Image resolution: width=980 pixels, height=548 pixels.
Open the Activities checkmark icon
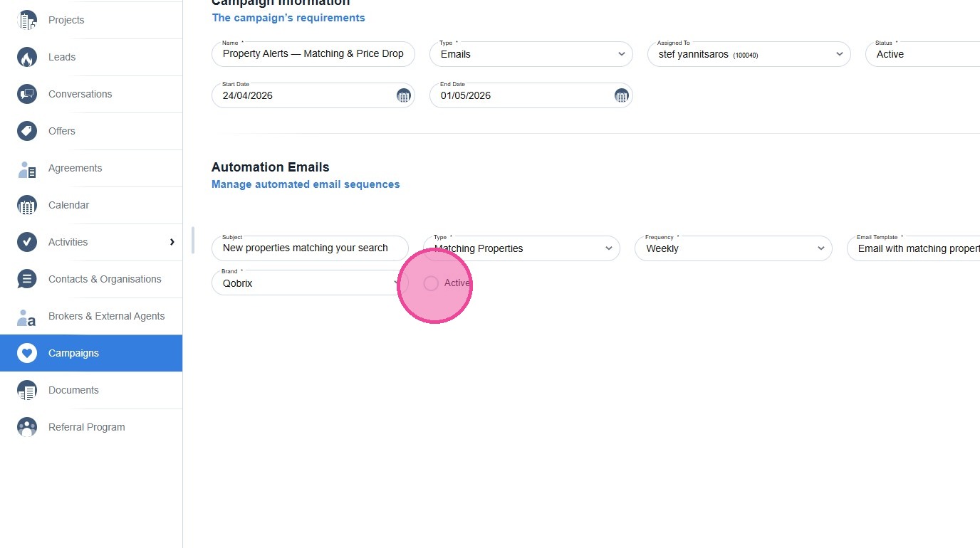pyautogui.click(x=27, y=242)
